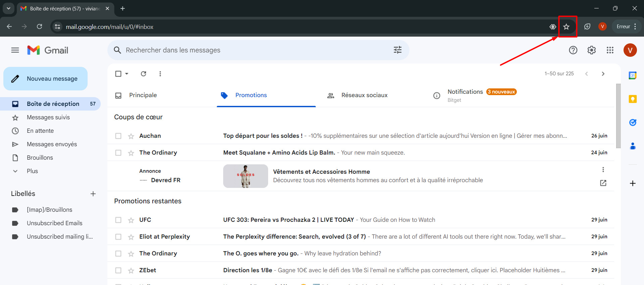The width and height of the screenshot is (644, 285).
Task: Open the browser extension icon next to bookmark star
Action: [x=553, y=27]
